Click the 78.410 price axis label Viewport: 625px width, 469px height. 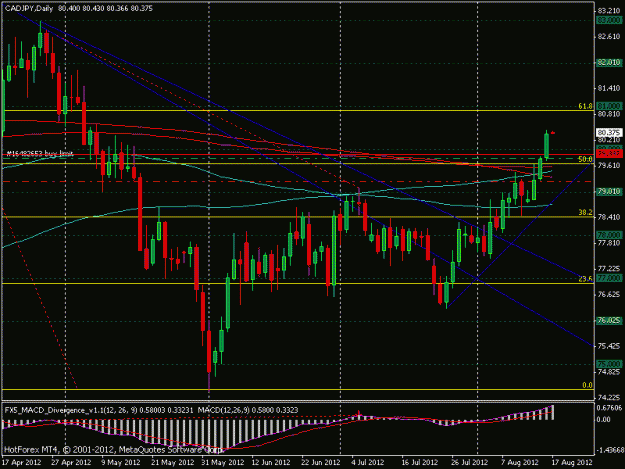[609, 217]
